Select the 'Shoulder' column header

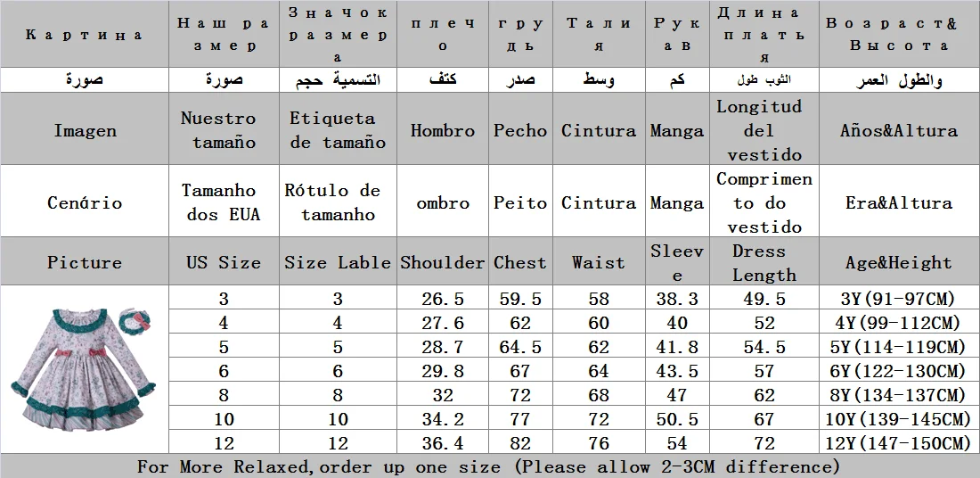click(x=443, y=261)
